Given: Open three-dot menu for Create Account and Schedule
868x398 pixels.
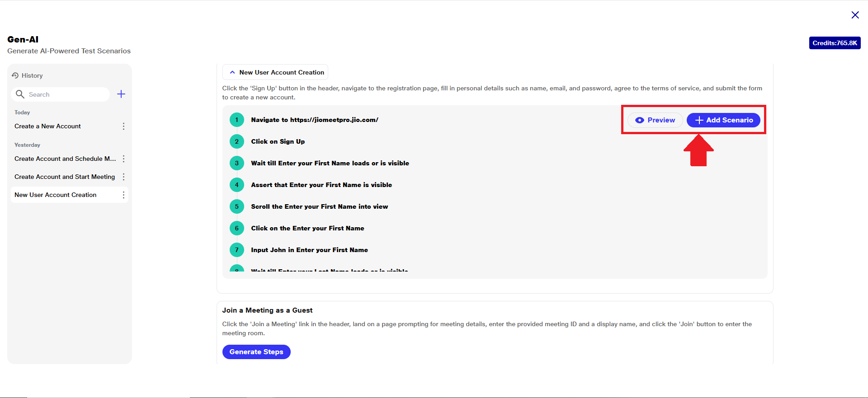Looking at the screenshot, I should point(123,159).
